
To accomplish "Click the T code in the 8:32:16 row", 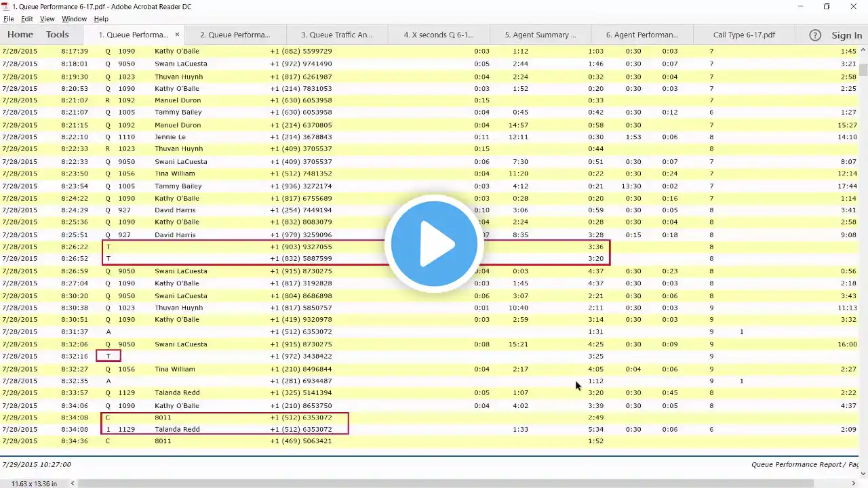I will 108,356.
